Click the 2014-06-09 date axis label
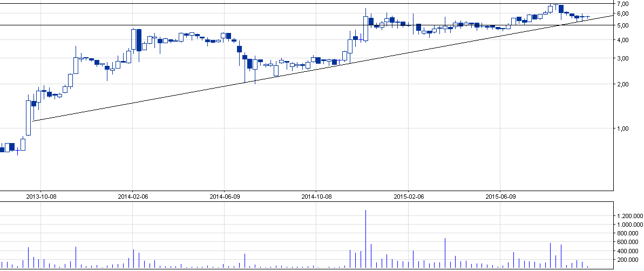 [225, 197]
